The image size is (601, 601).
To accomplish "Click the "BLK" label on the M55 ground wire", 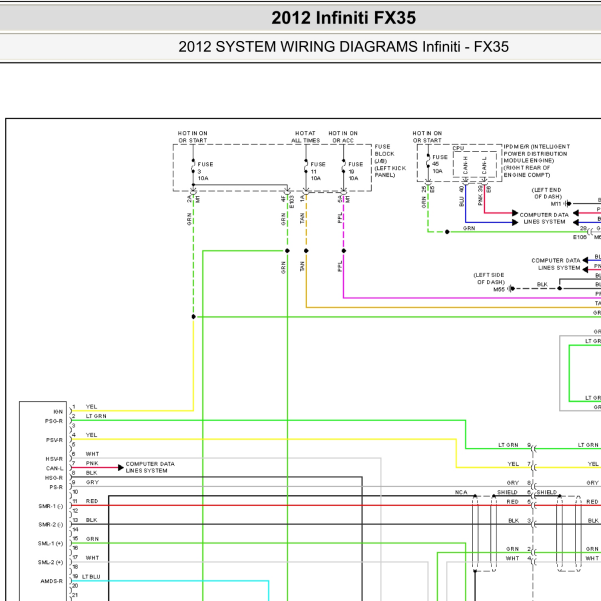I will (542, 284).
